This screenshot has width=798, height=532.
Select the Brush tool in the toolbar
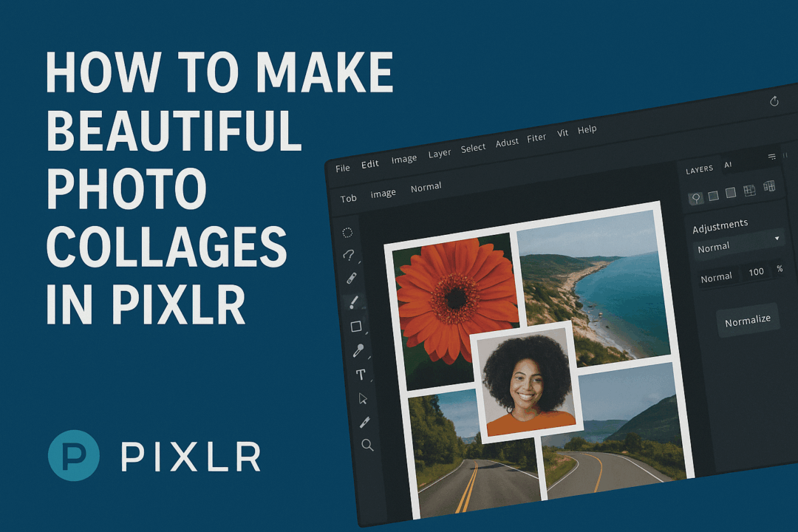coord(352,301)
